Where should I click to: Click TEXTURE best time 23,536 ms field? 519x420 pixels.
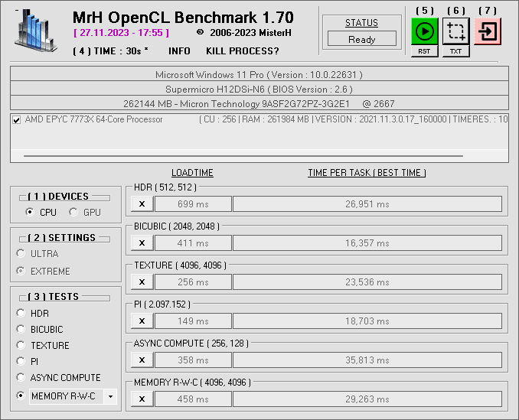coord(367,282)
